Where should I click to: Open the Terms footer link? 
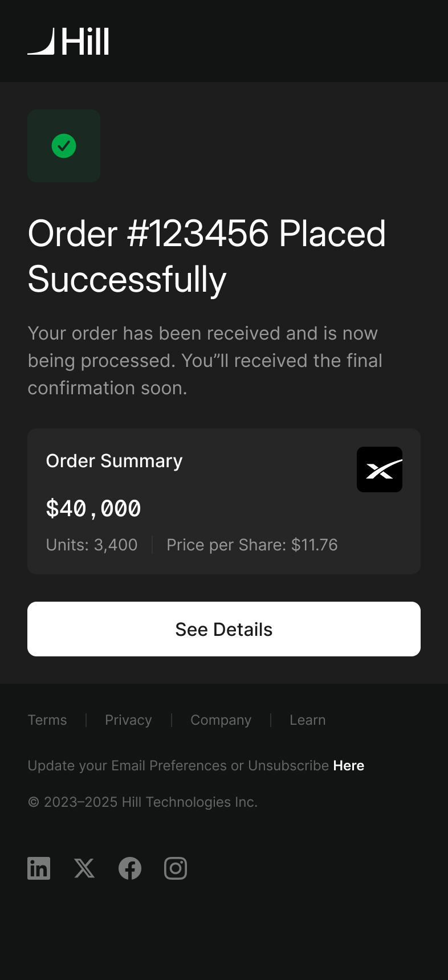(x=47, y=720)
